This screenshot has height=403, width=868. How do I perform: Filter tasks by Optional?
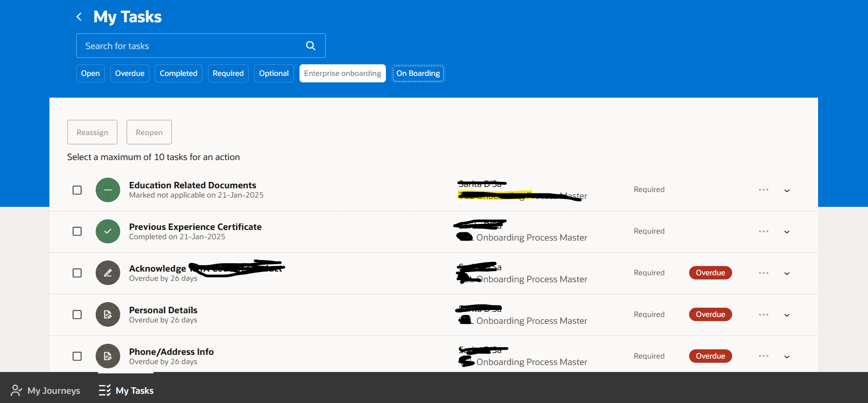coord(274,73)
